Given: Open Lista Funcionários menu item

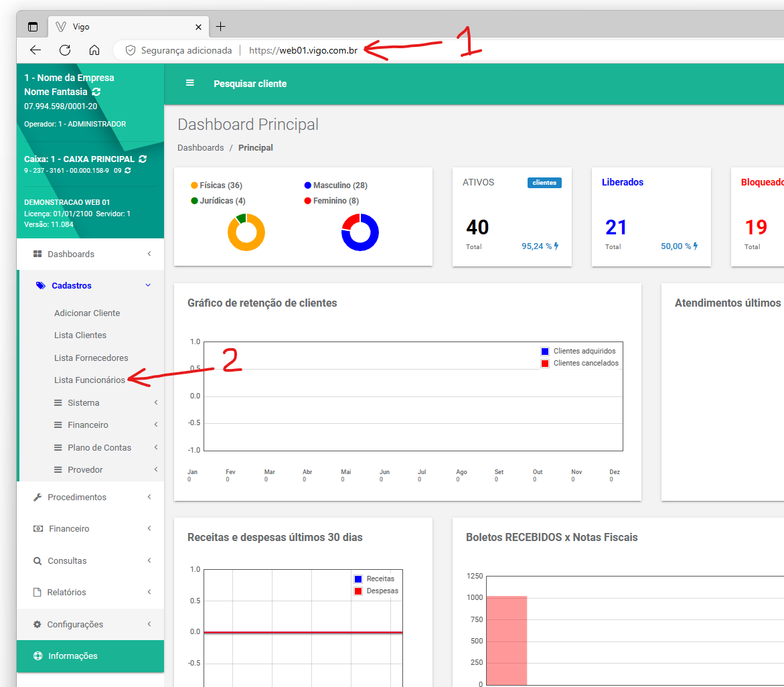Looking at the screenshot, I should pyautogui.click(x=90, y=380).
